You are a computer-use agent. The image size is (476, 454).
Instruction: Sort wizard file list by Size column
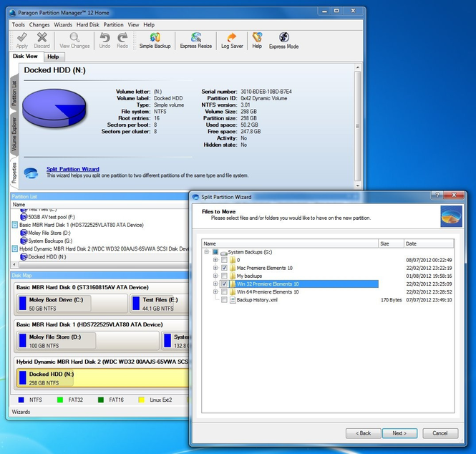[391, 243]
